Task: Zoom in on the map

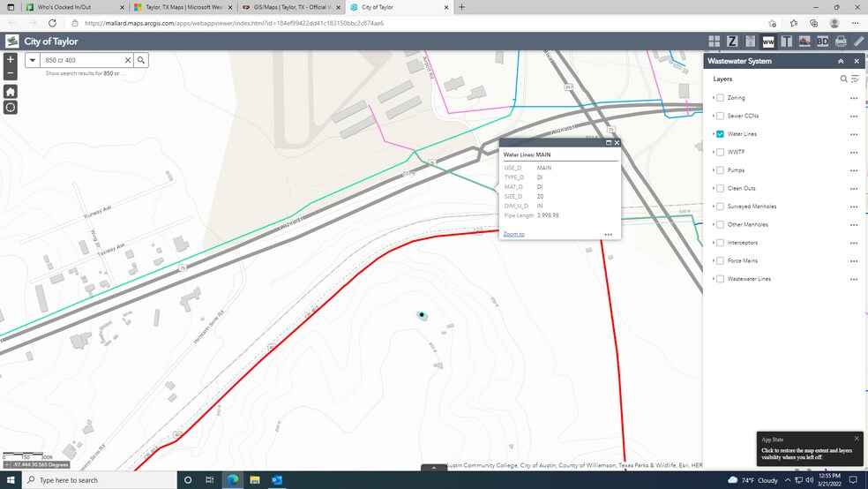Action: click(x=11, y=59)
